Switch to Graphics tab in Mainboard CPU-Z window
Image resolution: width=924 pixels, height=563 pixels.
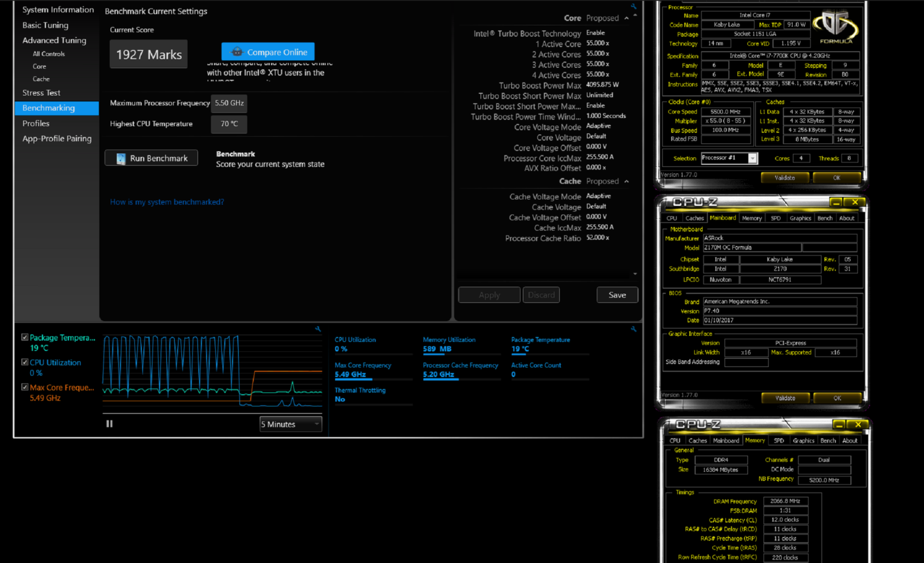[x=800, y=218]
